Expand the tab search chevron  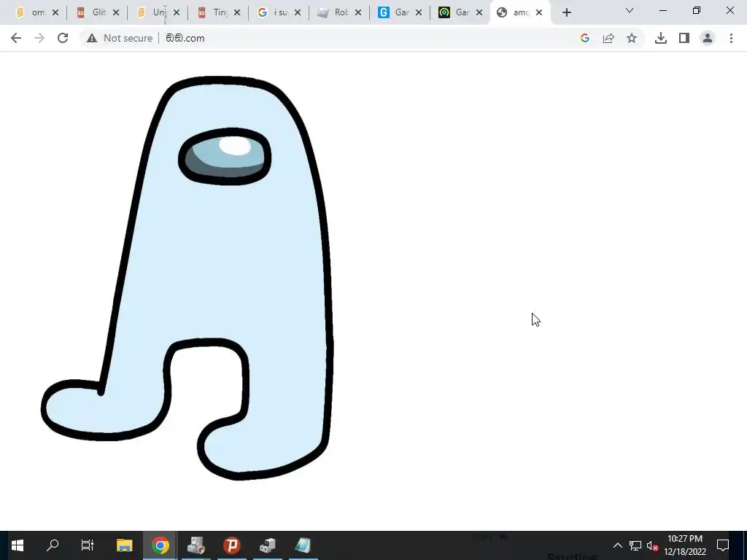coord(630,10)
